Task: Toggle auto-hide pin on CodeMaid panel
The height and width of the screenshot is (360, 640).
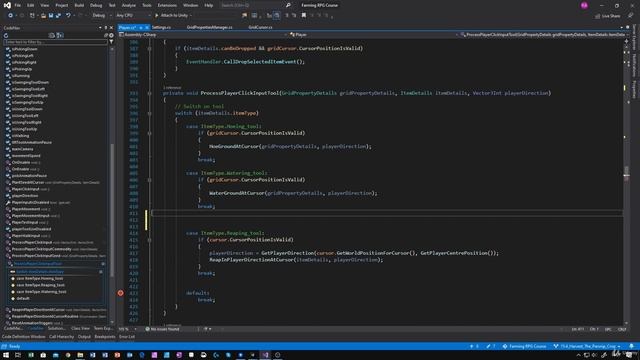Action: (x=106, y=28)
